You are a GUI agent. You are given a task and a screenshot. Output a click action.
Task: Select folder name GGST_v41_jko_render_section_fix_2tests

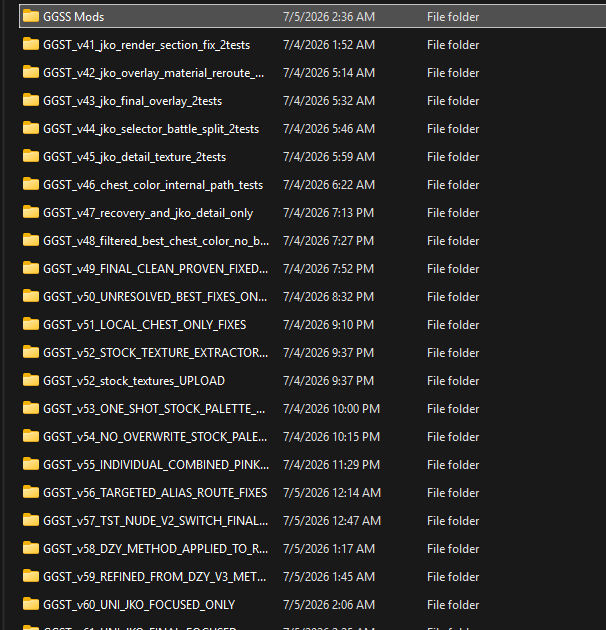tap(147, 45)
